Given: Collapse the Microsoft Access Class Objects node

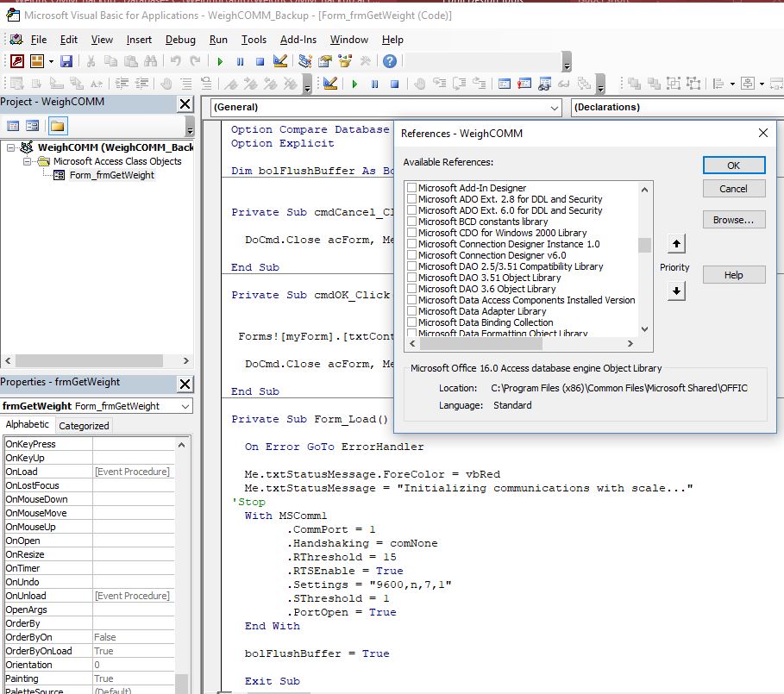Looking at the screenshot, I should 28,159.
